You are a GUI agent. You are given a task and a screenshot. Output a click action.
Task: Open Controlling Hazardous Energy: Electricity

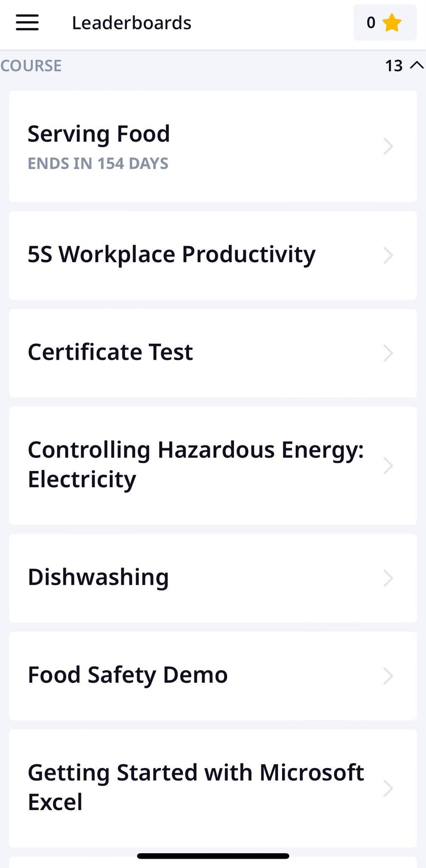[195, 465]
